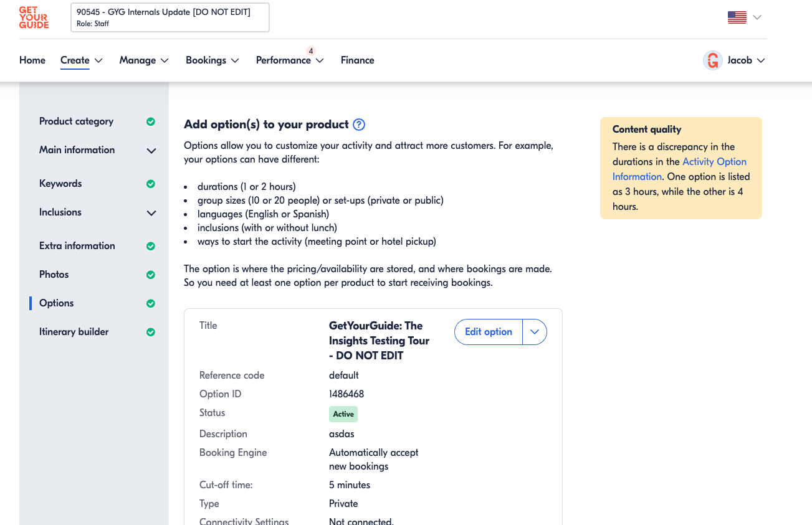Click green checkmark next to Options
Screen dimensions: 812x525
point(151,303)
